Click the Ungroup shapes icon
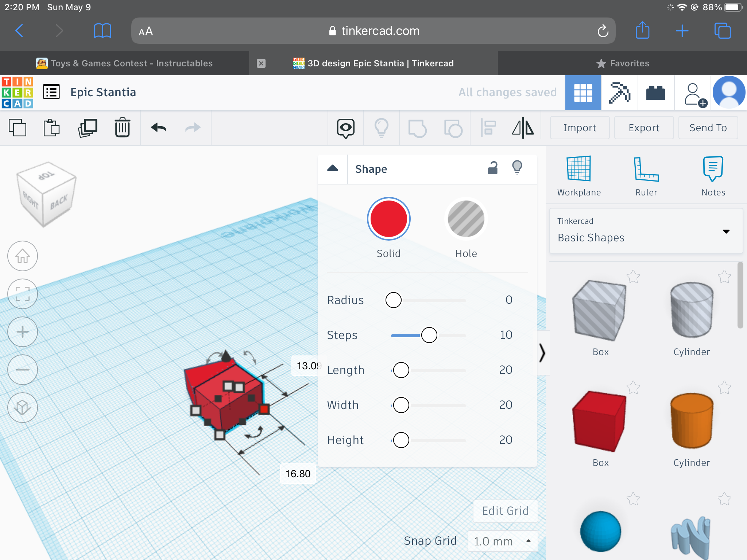Screen dimensions: 747x560 pos(453,128)
